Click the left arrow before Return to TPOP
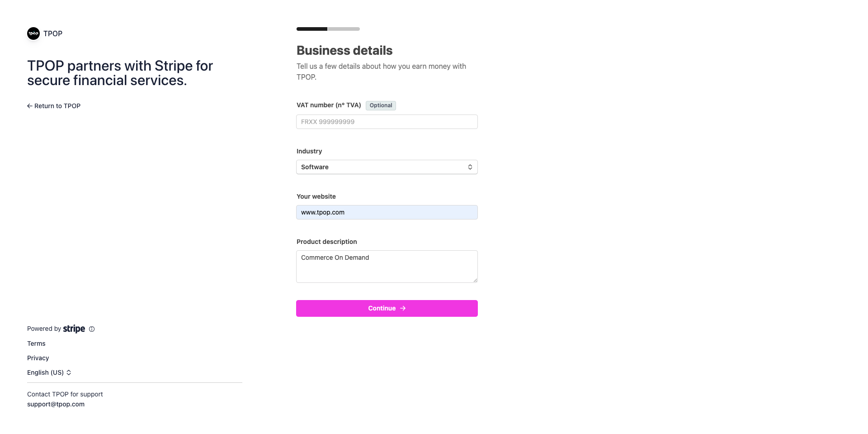 (30, 106)
